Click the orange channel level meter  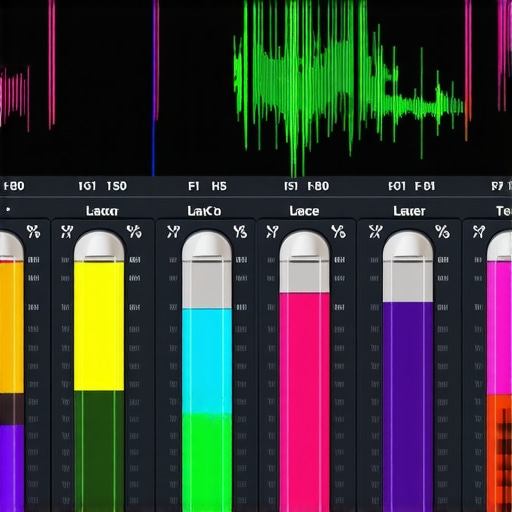[12, 372]
